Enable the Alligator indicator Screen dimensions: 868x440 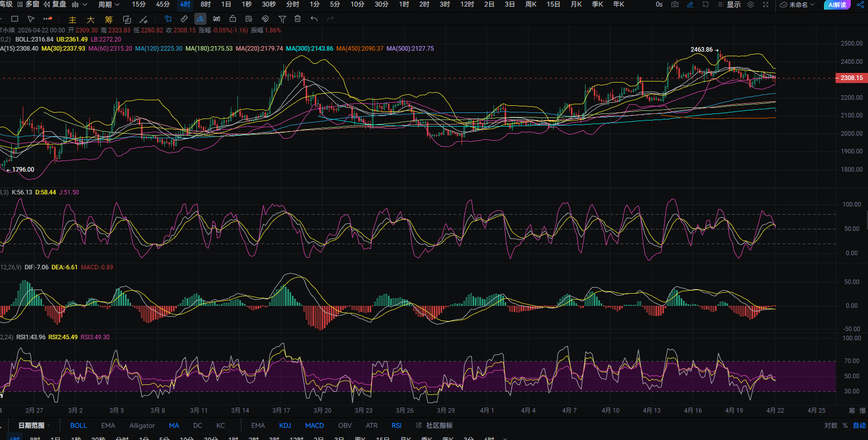click(142, 425)
